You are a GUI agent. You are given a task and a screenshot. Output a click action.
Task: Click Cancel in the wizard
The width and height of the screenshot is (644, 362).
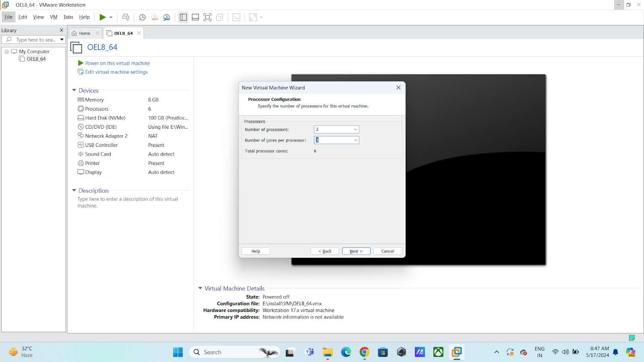click(388, 251)
